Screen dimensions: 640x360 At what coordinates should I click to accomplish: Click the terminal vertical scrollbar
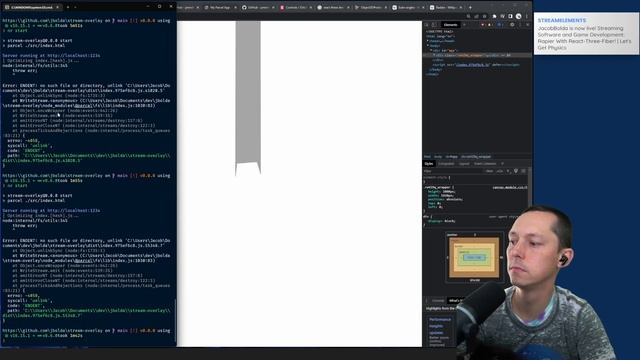click(x=175, y=320)
